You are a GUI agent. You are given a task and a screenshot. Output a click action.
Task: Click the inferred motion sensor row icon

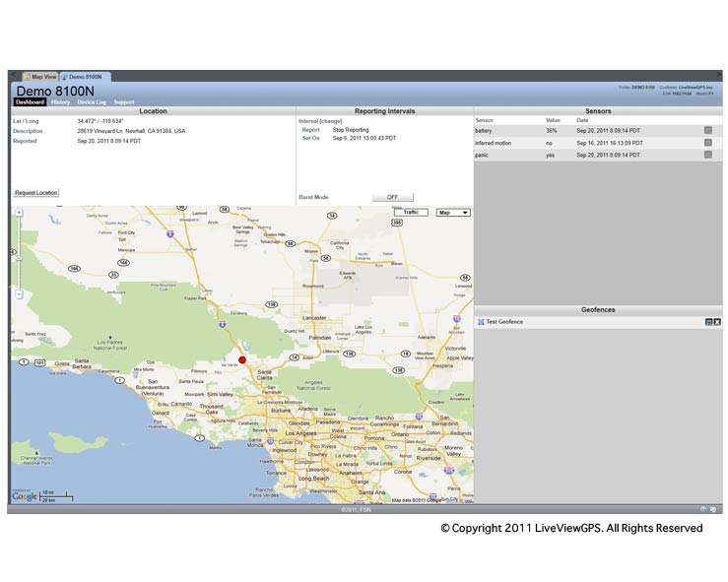708,143
